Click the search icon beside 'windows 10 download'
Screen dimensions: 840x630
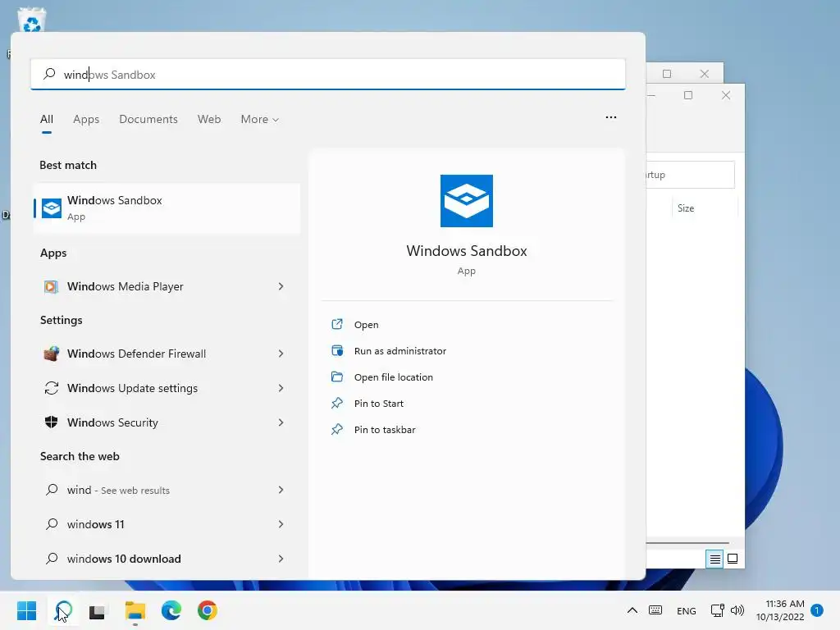point(52,558)
